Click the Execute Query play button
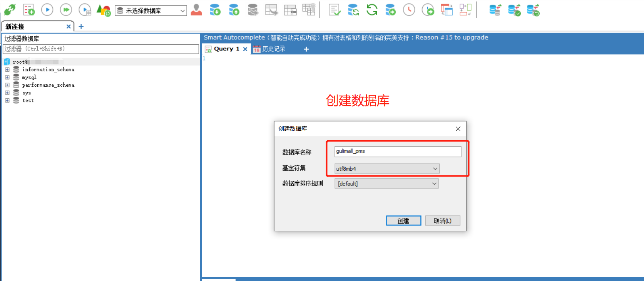The width and height of the screenshot is (644, 281). pos(47,10)
